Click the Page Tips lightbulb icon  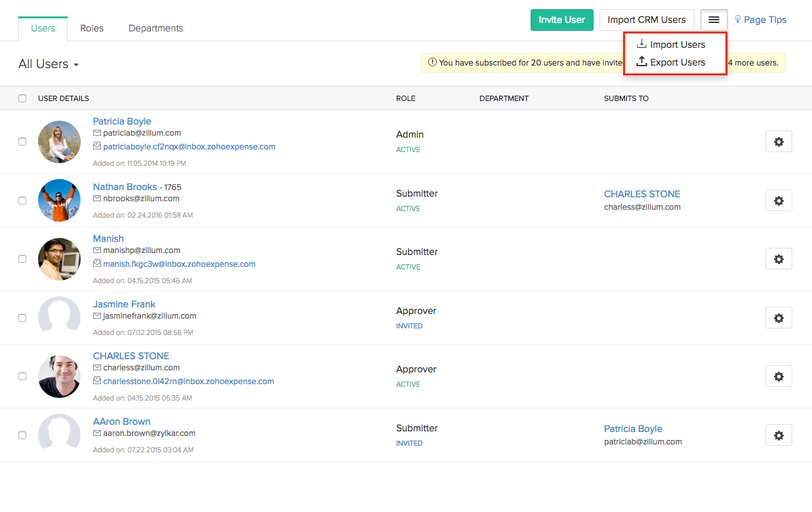click(x=737, y=20)
